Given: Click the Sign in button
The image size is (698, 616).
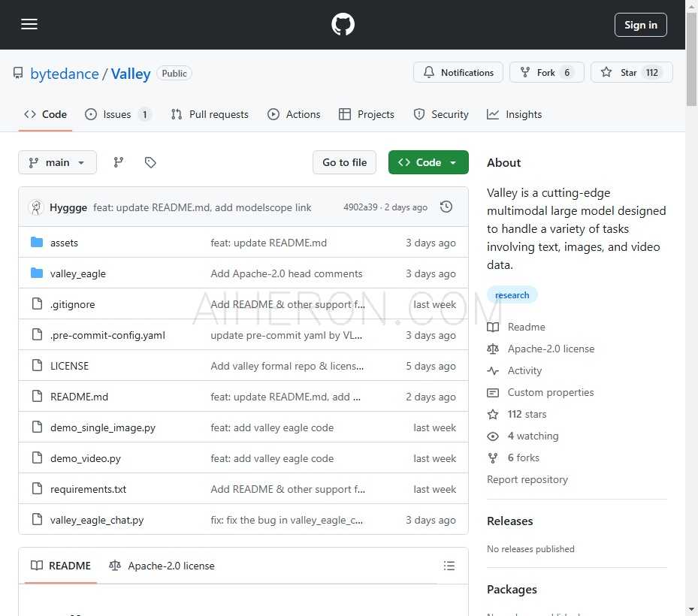Looking at the screenshot, I should [x=641, y=25].
